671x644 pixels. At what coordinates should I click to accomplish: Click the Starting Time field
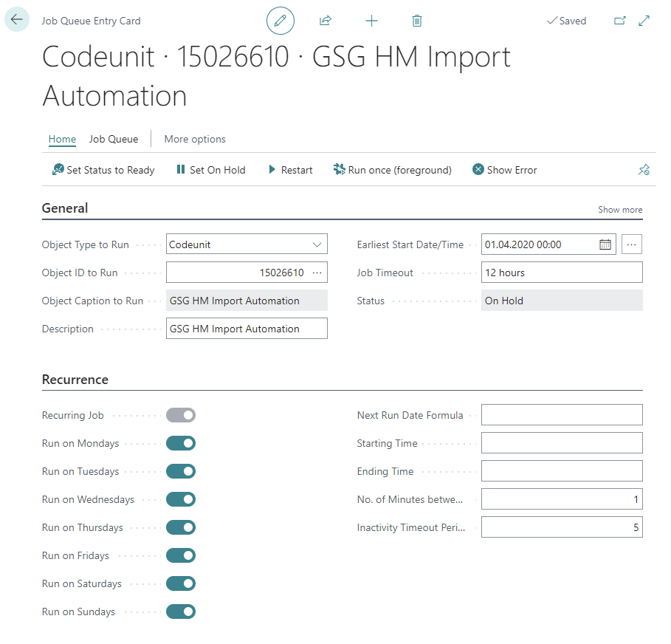click(562, 443)
